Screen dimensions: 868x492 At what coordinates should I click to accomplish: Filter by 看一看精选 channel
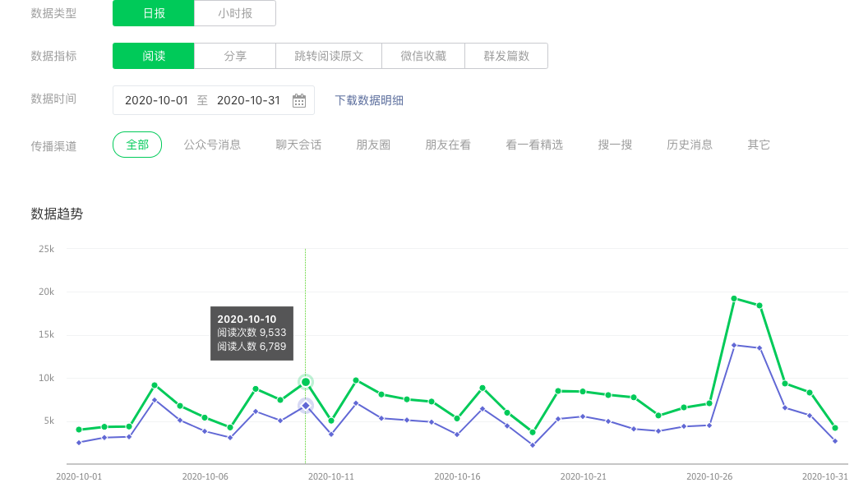click(x=534, y=145)
